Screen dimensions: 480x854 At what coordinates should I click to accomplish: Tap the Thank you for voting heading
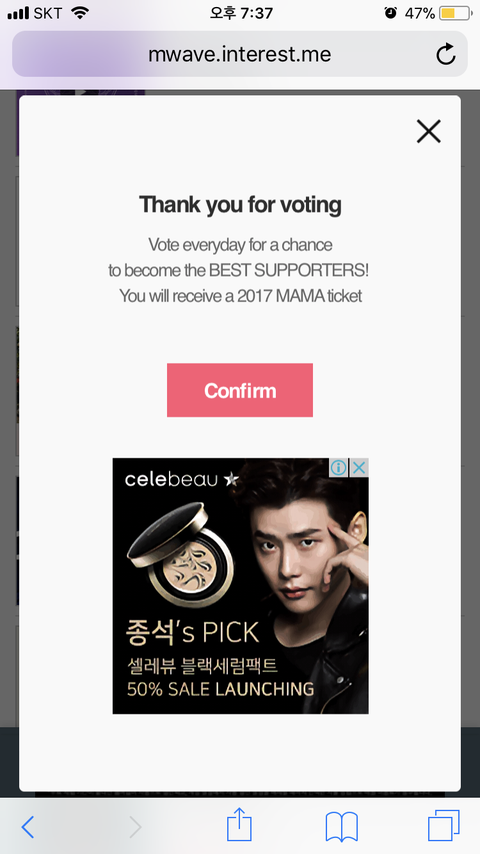240,205
